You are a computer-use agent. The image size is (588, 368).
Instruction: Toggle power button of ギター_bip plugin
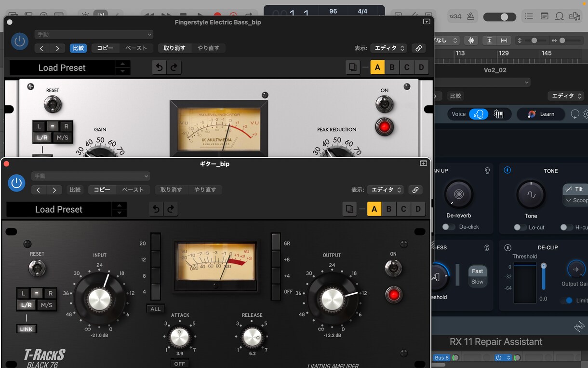click(x=16, y=183)
